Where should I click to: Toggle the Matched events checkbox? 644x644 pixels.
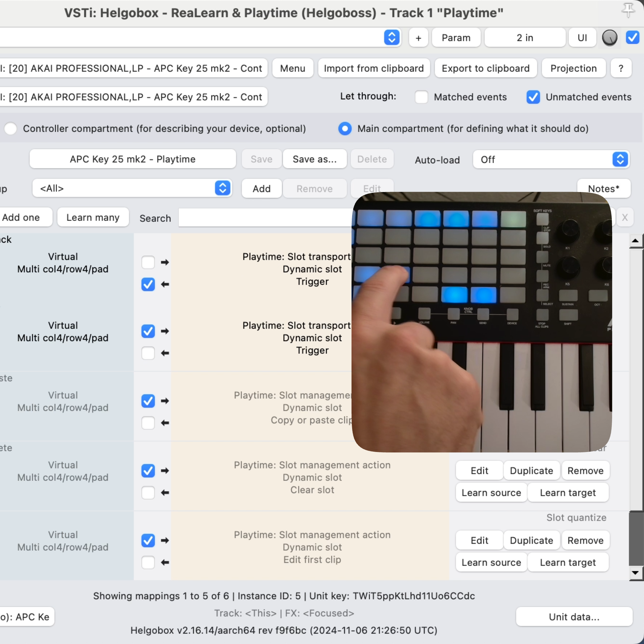coord(421,97)
